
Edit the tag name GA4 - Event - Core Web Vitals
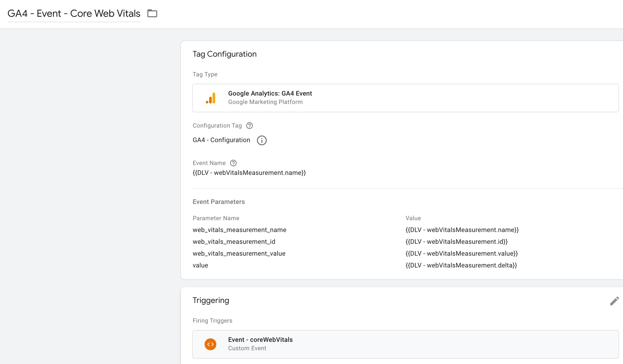(x=74, y=14)
